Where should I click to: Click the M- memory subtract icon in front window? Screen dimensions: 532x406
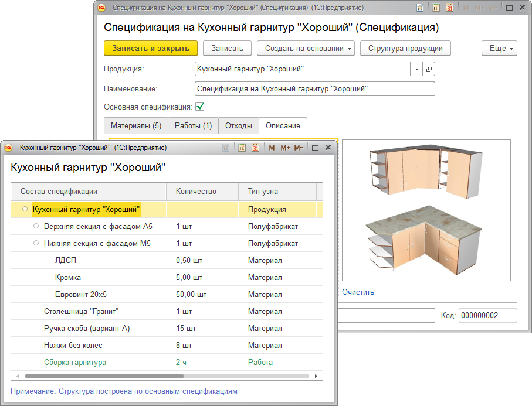tap(299, 148)
